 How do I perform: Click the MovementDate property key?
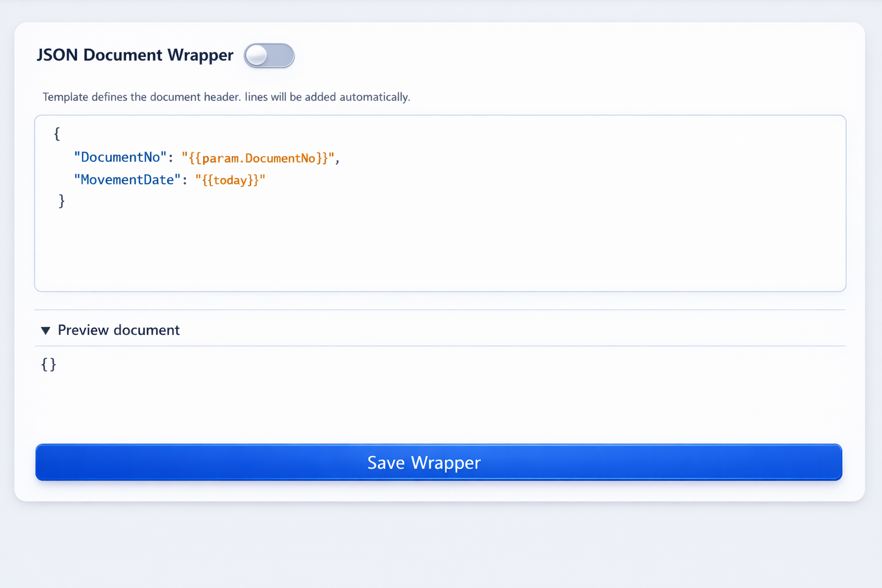[x=127, y=180]
